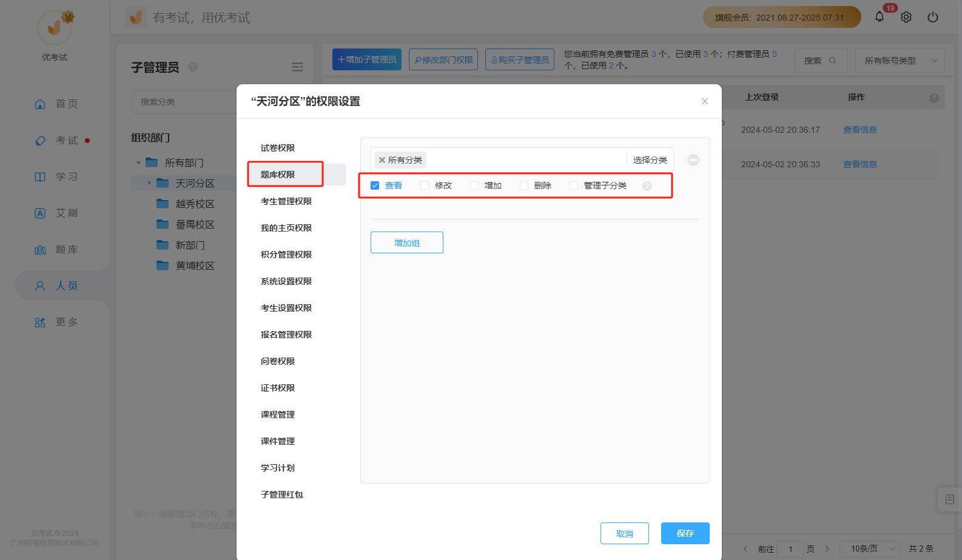Select the 黄埔校区 folder

[186, 265]
